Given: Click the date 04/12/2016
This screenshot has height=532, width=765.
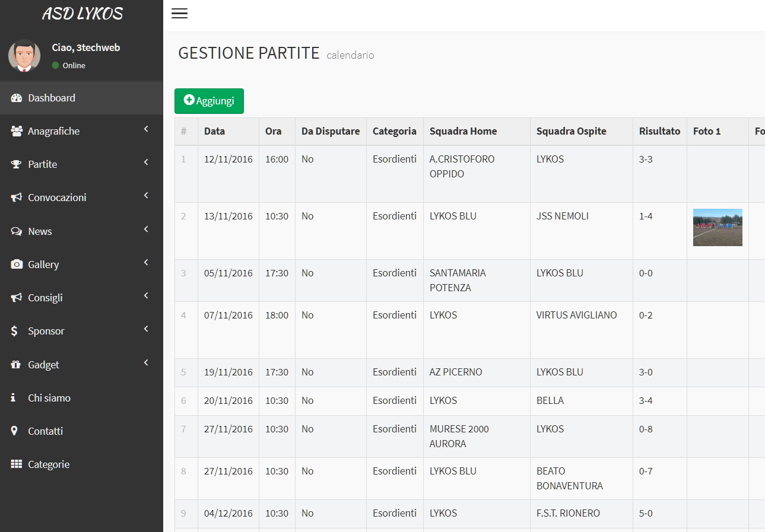Looking at the screenshot, I should 228,513.
